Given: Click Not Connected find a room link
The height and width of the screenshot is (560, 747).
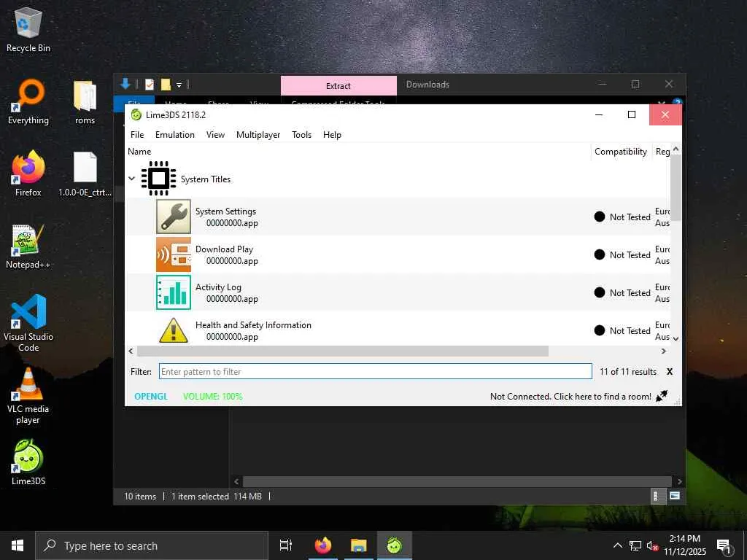Looking at the screenshot, I should (570, 396).
